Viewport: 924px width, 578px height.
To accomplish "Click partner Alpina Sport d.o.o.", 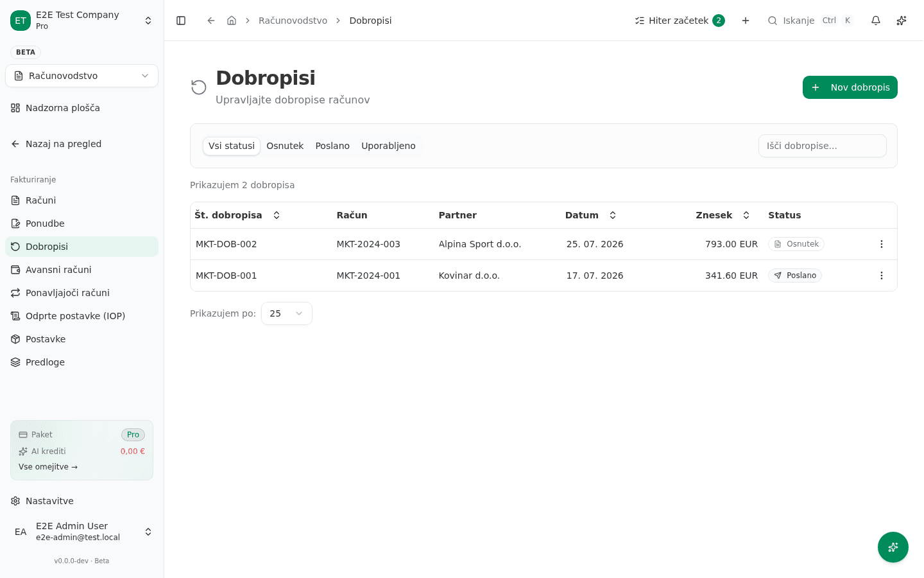I will [480, 244].
